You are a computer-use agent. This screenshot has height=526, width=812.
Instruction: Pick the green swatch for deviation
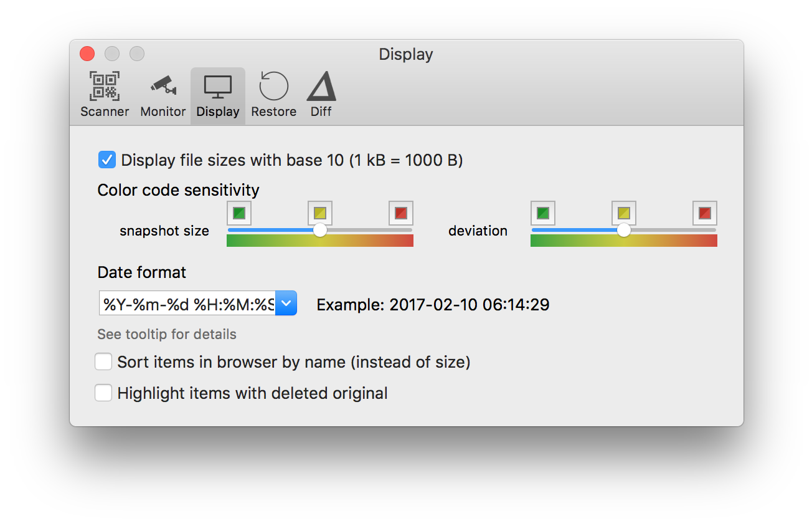[x=543, y=213]
